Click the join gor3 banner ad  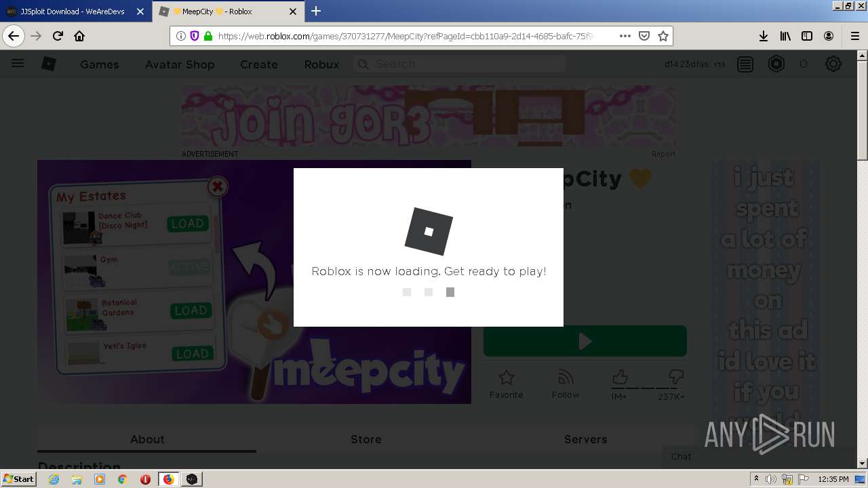click(x=429, y=116)
